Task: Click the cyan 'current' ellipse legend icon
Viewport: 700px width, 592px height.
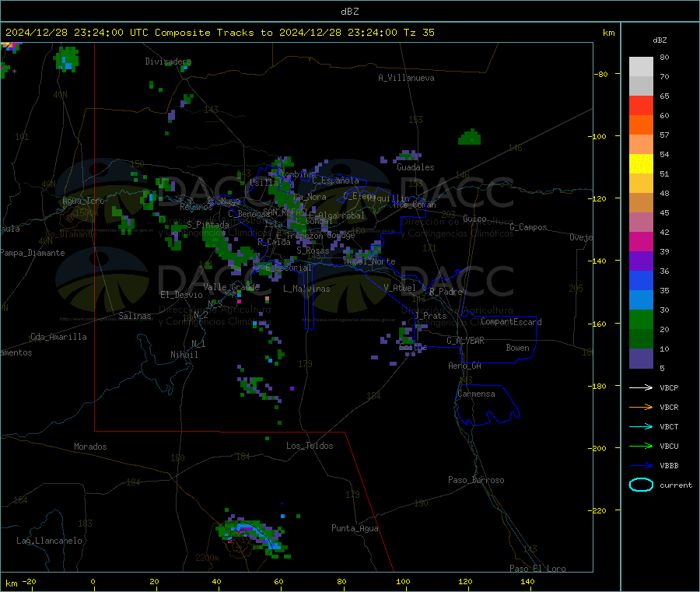Action: 641,485
